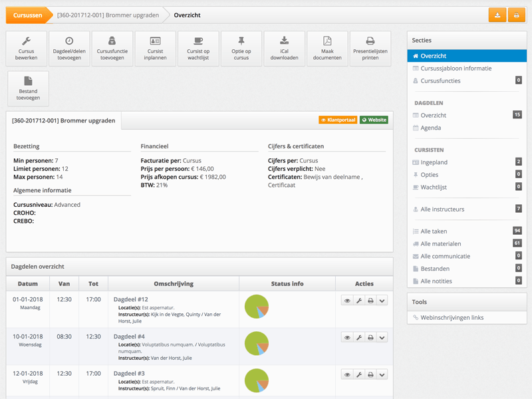Click the 61 badge beside Alle materialen
532x399 pixels.
click(x=517, y=243)
